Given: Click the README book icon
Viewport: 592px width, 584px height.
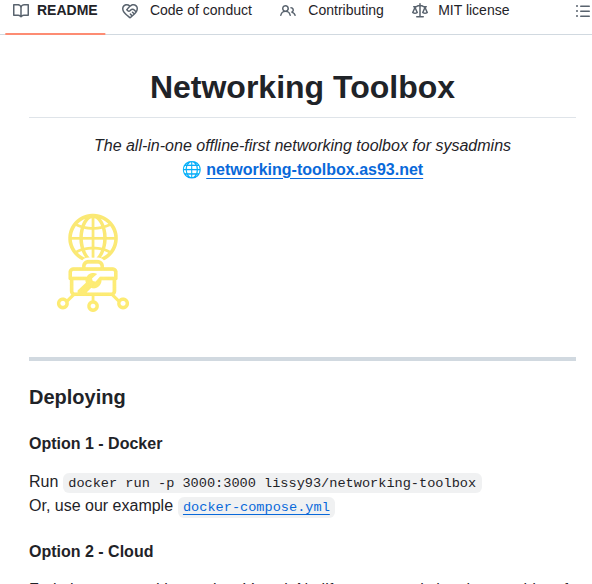Looking at the screenshot, I should click(x=21, y=11).
